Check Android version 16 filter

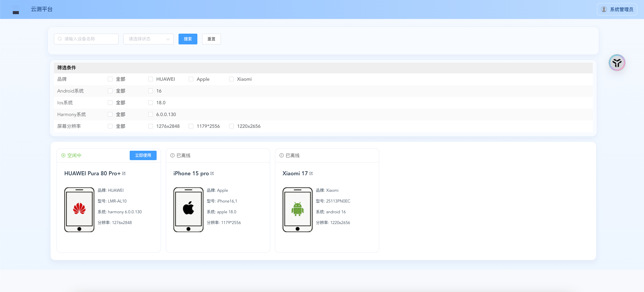click(x=151, y=91)
